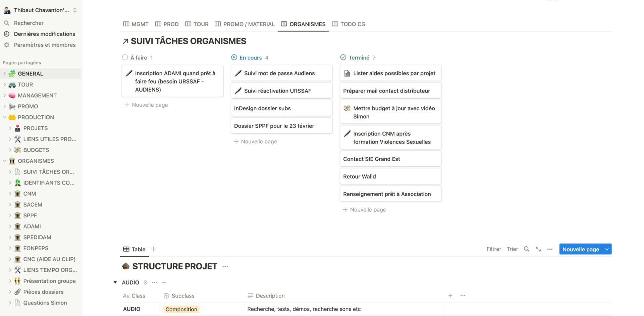Open the Dernières modifications clock icon
The width and height of the screenshot is (644, 316).
[6, 34]
